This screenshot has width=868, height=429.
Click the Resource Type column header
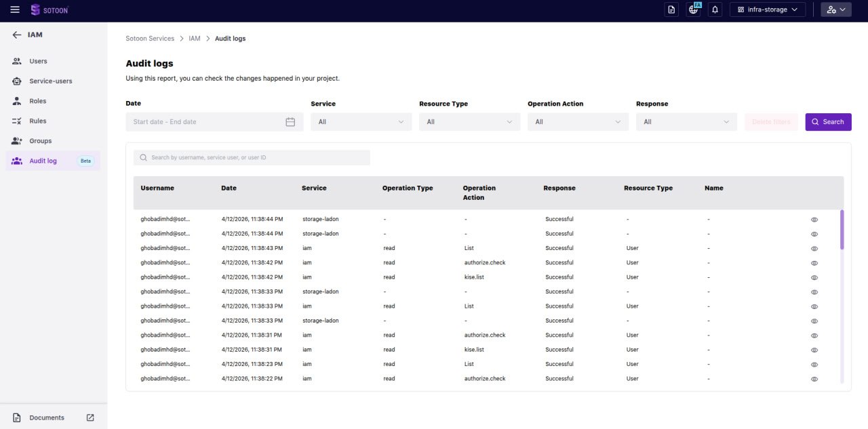tap(648, 188)
